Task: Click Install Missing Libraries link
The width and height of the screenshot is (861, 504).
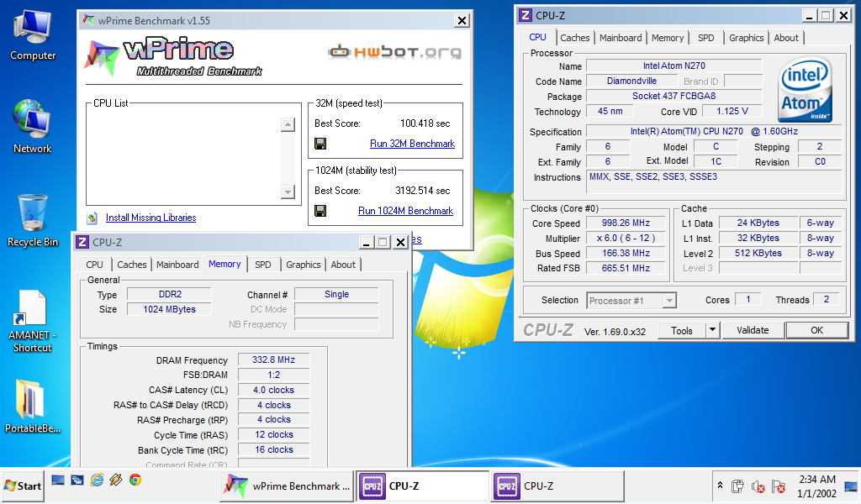Action: [151, 218]
